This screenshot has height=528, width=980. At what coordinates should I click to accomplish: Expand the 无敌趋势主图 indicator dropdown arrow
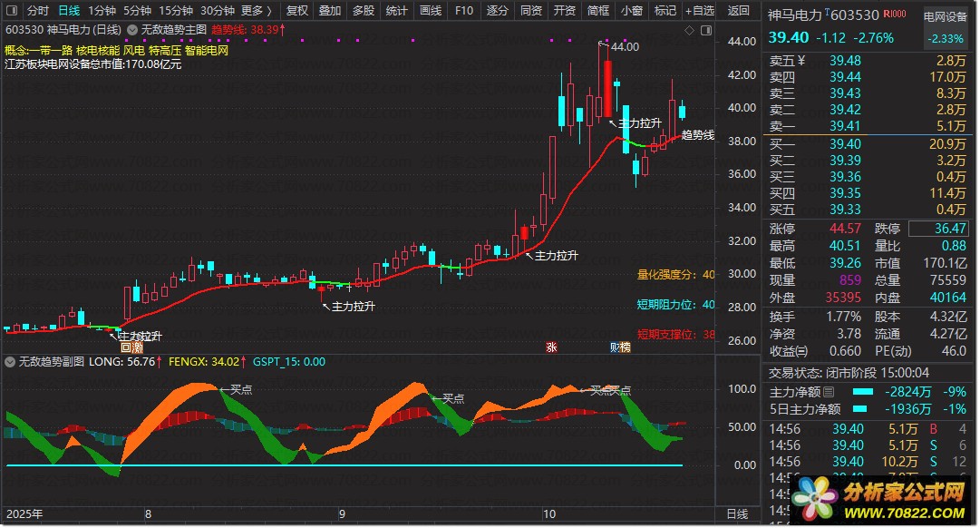132,29
